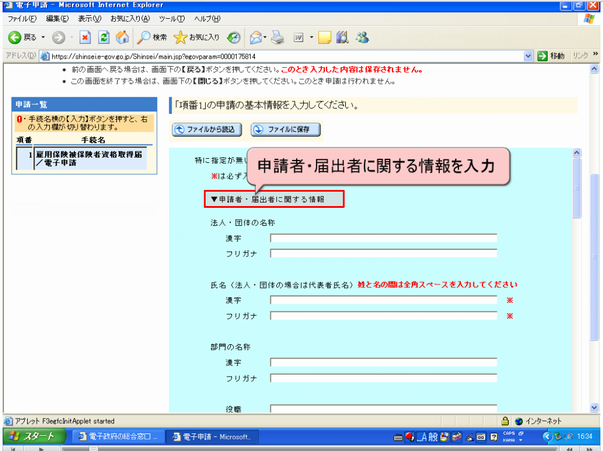Click the 氏名 漢字 input field

coord(383,300)
